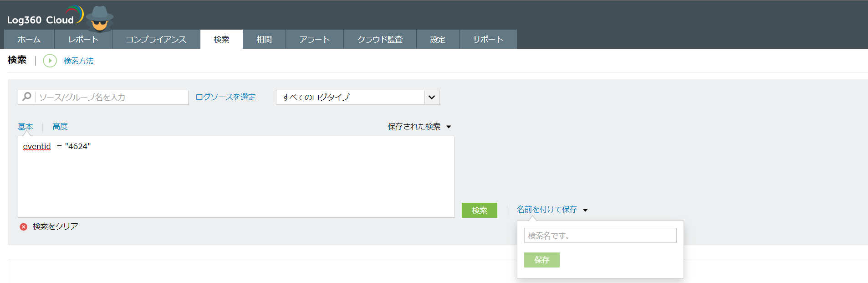Select the 検索 tab
This screenshot has height=283, width=868.
(221, 40)
